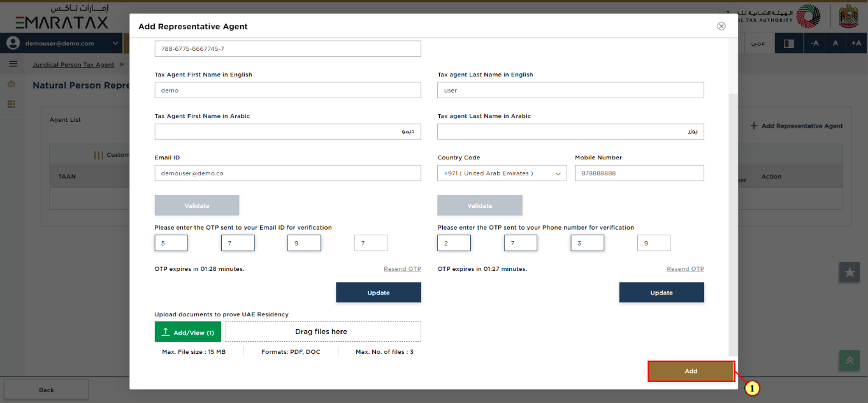Go to home icon in sidebar
The height and width of the screenshot is (403, 868).
point(11,84)
